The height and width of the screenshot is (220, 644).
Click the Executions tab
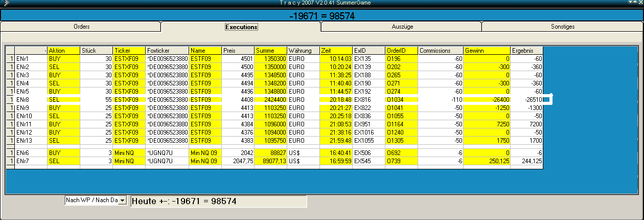tap(241, 27)
